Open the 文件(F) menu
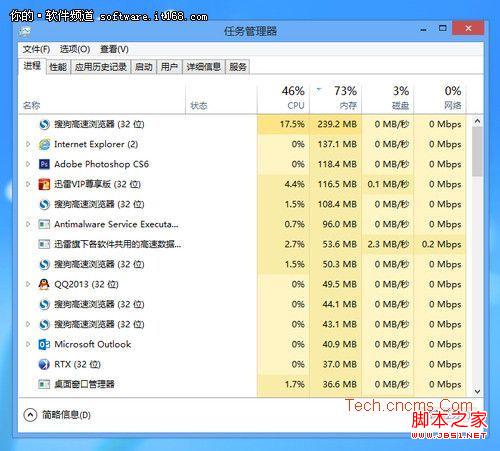Viewport: 500px width, 451px height. coord(36,49)
